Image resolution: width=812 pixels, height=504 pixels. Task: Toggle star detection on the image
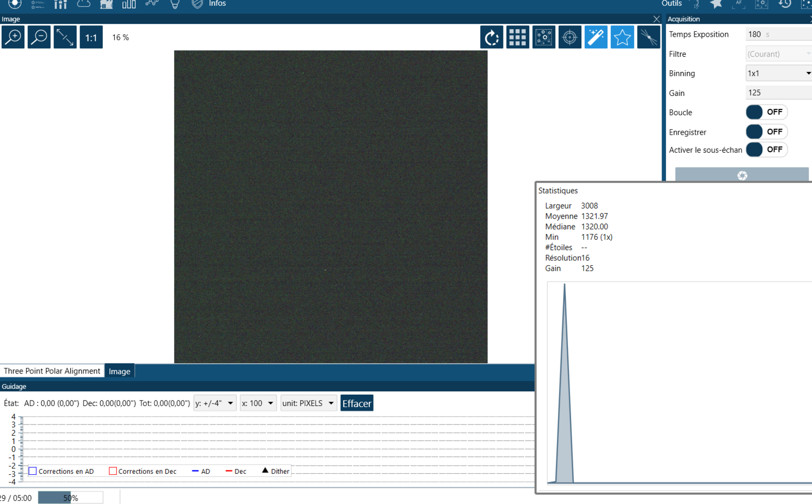[622, 37]
